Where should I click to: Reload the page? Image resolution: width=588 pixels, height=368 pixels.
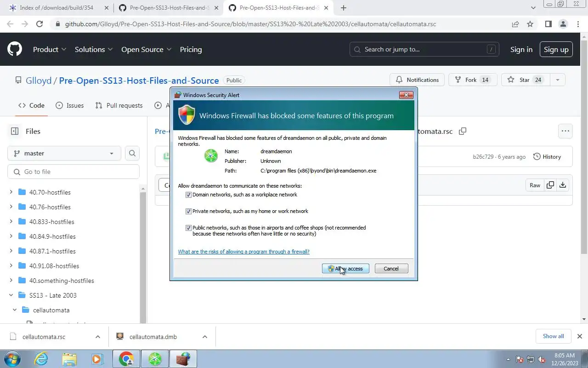(x=40, y=24)
